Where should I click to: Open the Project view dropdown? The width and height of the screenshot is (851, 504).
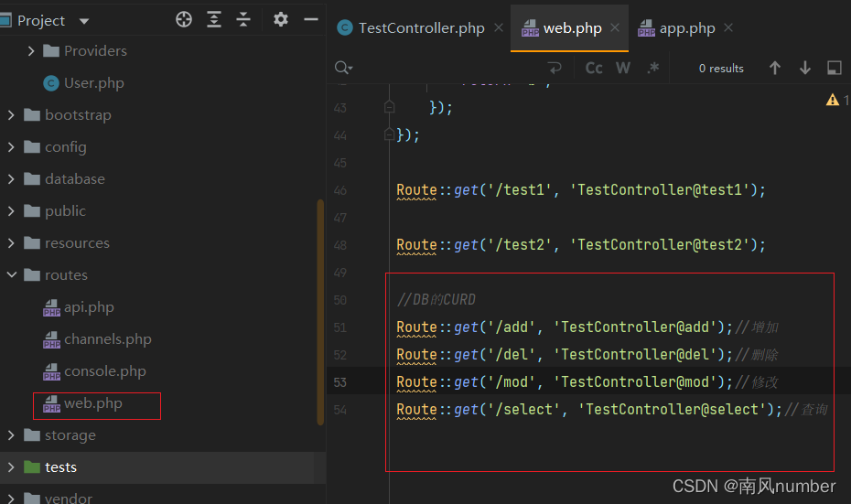[84, 21]
